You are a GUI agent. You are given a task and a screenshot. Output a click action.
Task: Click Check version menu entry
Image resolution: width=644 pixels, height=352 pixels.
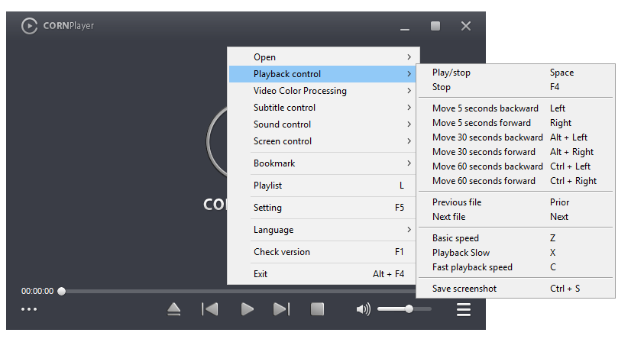pos(322,252)
